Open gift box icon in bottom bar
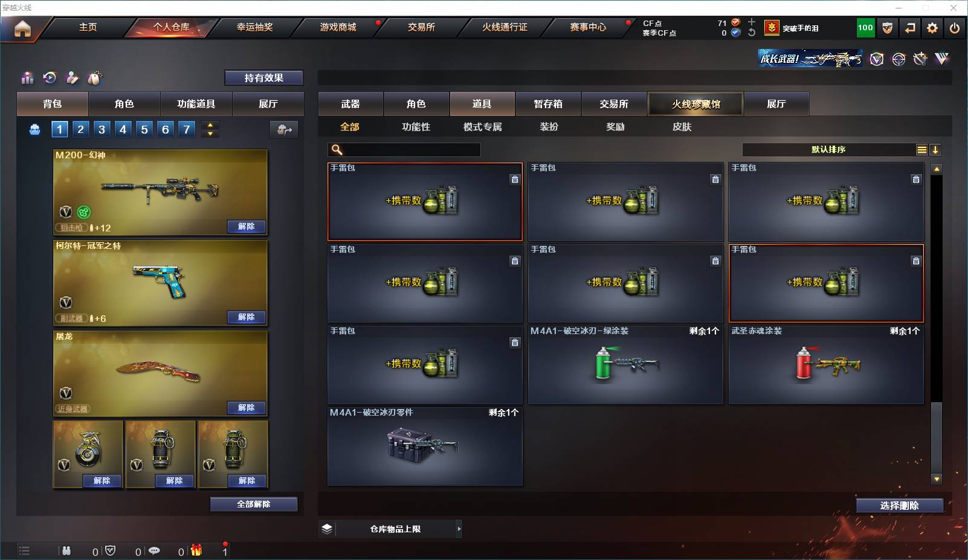 [x=196, y=550]
